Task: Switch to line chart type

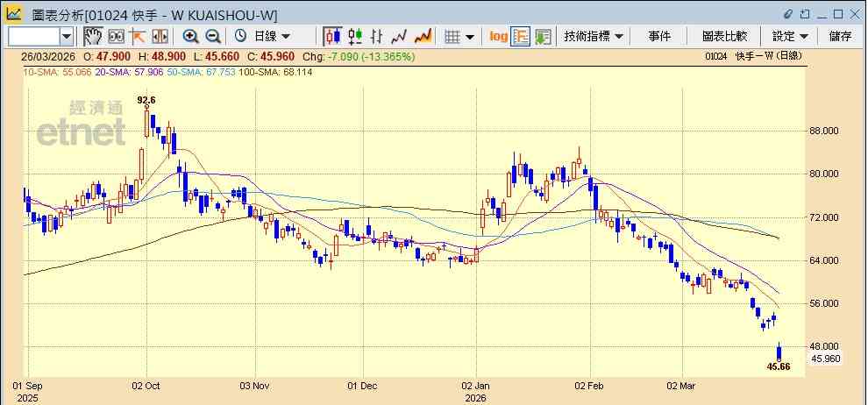Action: click(x=399, y=37)
